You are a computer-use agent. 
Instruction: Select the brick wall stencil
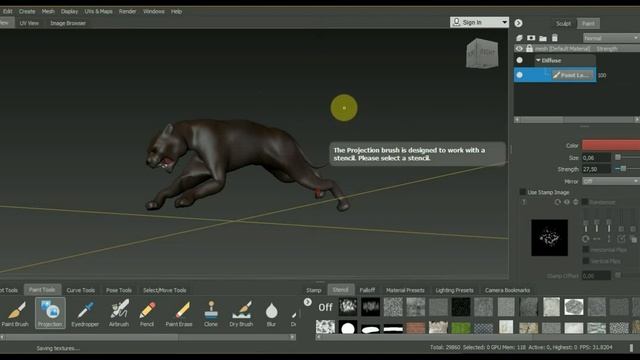pyautogui.click(x=416, y=328)
